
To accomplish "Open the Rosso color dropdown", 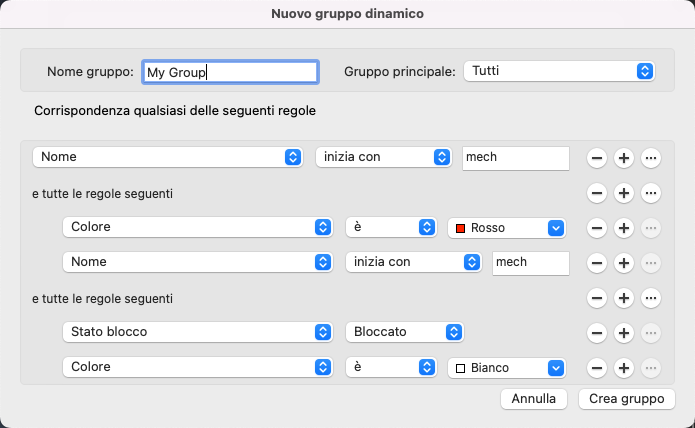I will 507,228.
